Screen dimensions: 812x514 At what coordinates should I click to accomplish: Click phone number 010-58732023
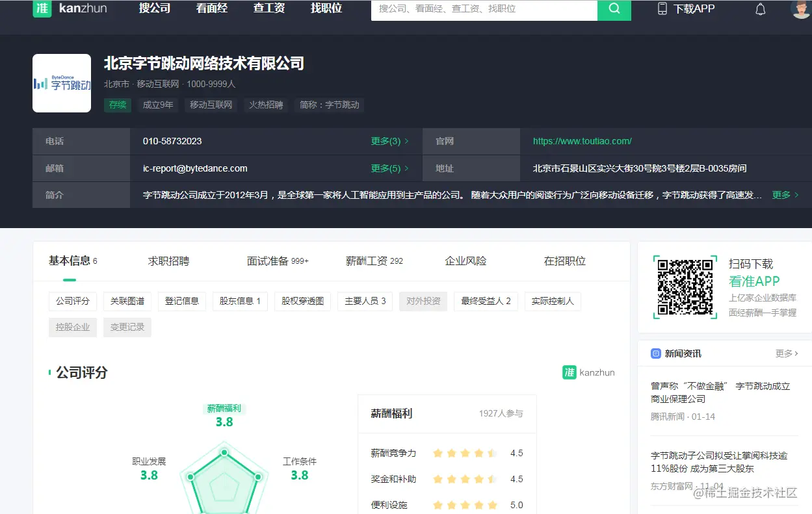(x=172, y=141)
